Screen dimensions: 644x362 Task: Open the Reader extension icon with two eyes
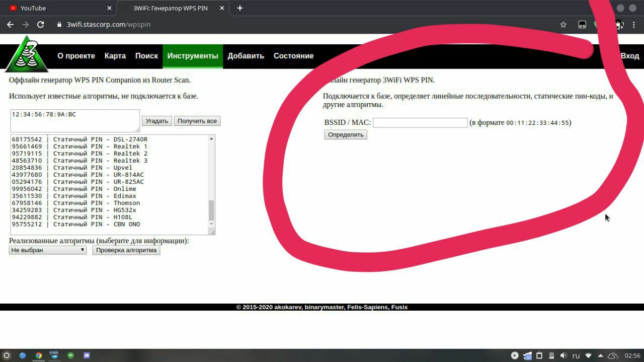click(582, 24)
